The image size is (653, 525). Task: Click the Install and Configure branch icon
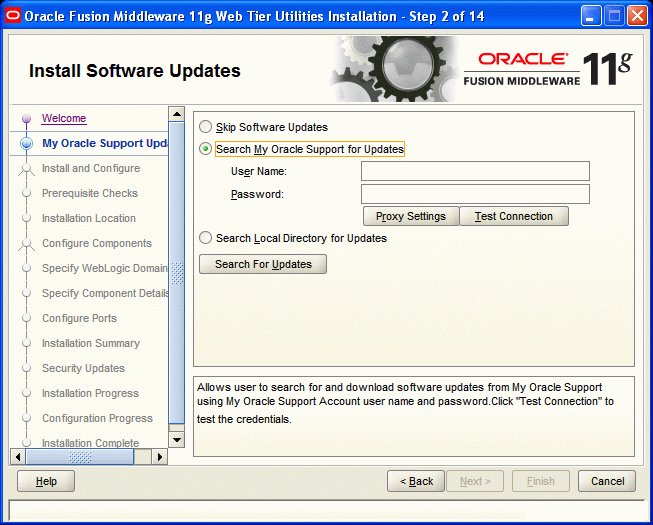26,169
